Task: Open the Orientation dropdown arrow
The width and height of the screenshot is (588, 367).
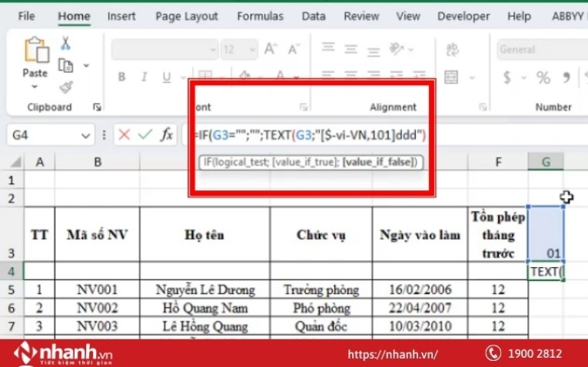Action: (x=411, y=49)
